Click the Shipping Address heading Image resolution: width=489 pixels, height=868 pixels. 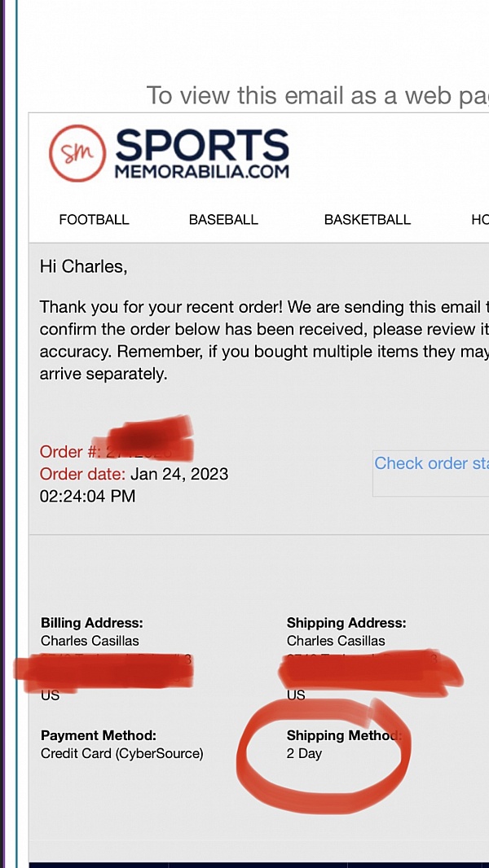click(x=346, y=623)
